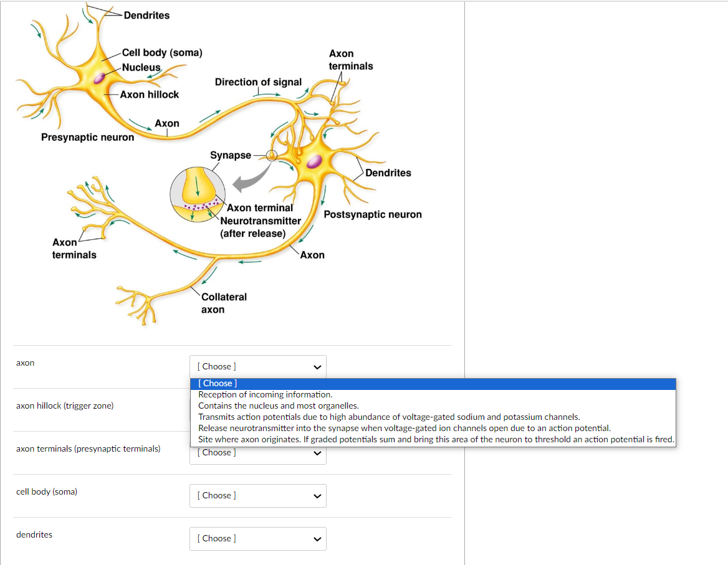Screen dimensions: 728x565
Task: Click the 'Presynaptic neuron' diagram label
Action: [87, 137]
